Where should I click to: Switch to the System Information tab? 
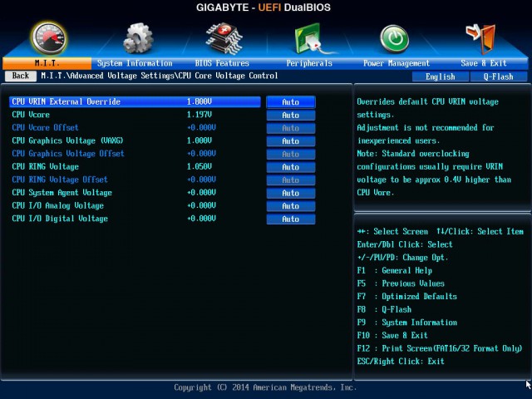coord(135,63)
